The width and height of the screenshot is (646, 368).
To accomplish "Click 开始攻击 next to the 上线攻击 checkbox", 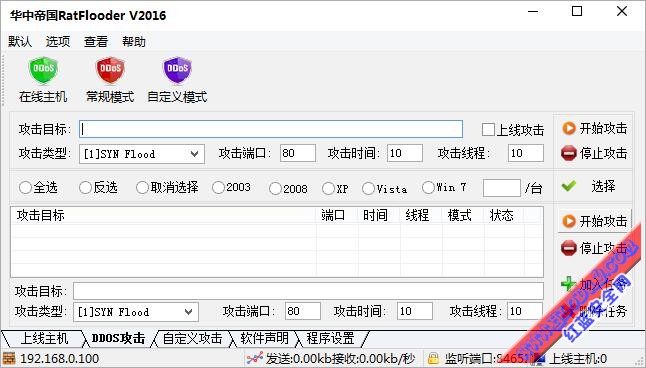I will [x=595, y=129].
